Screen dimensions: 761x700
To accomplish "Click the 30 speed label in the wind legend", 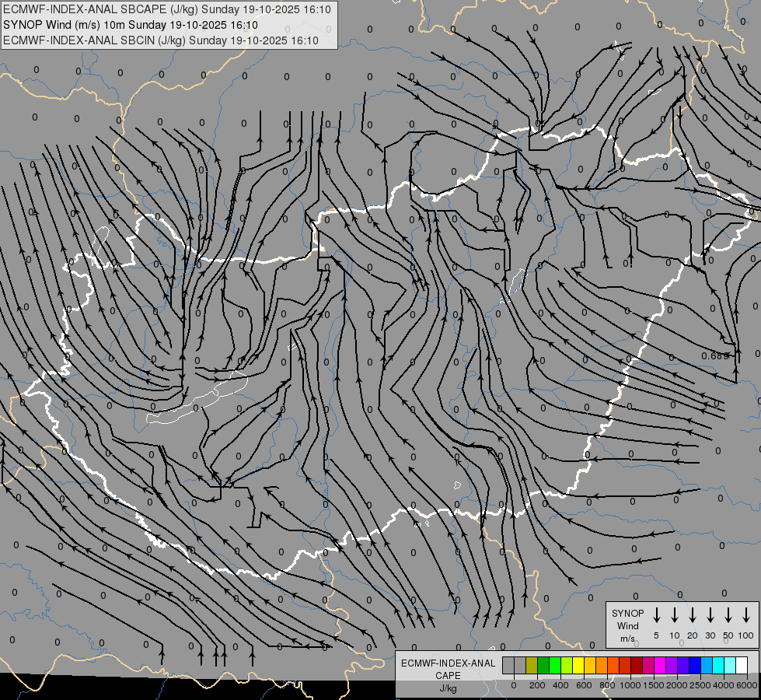I will click(710, 635).
